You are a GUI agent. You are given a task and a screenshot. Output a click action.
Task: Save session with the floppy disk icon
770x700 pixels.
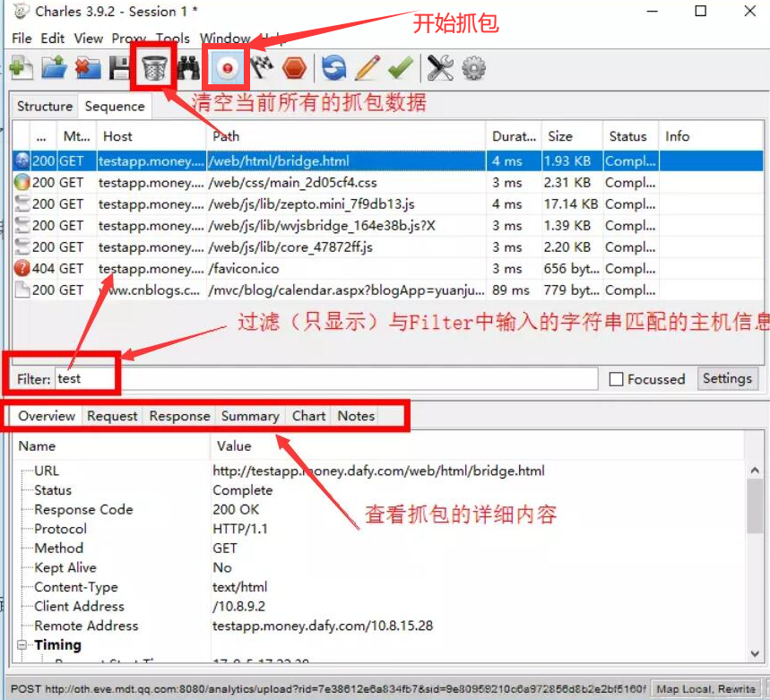pos(119,67)
